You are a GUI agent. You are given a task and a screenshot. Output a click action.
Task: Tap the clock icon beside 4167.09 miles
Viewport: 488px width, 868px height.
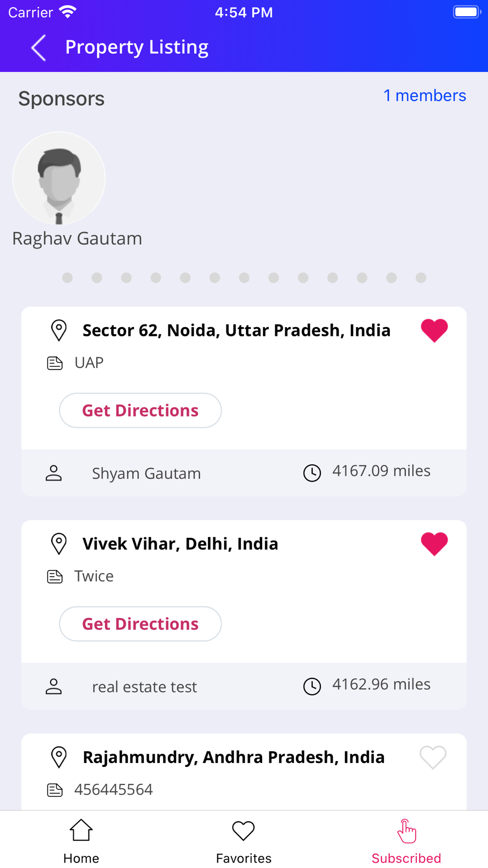(x=312, y=473)
